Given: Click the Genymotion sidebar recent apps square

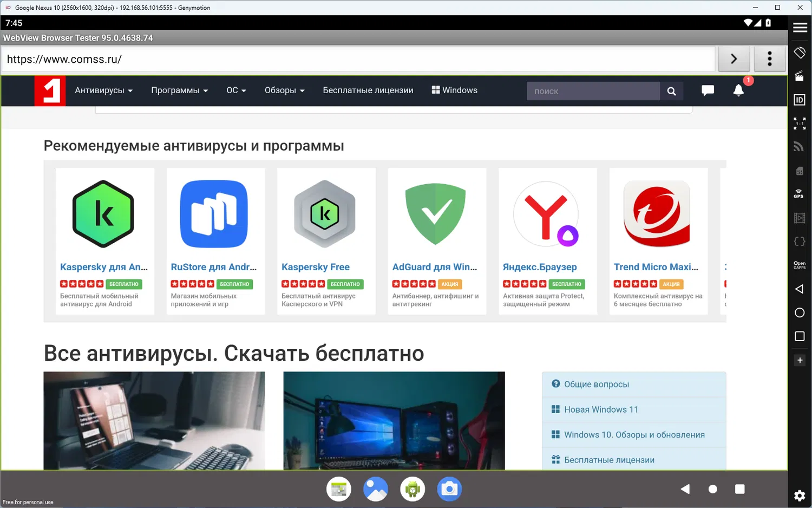Looking at the screenshot, I should pos(800,336).
